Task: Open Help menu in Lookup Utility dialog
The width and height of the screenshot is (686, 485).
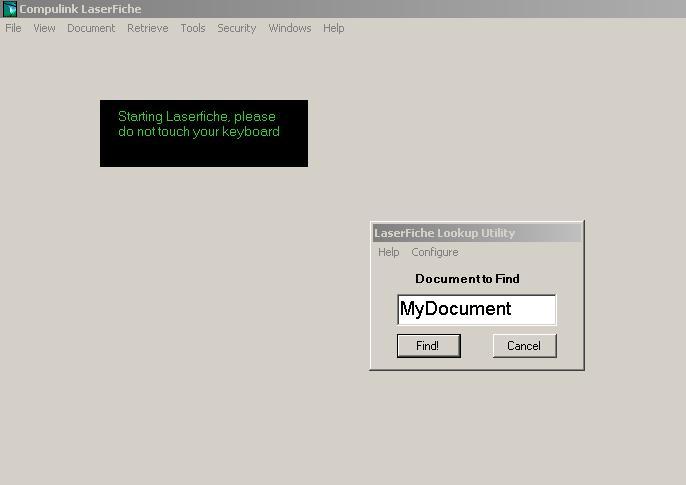Action: (388, 252)
